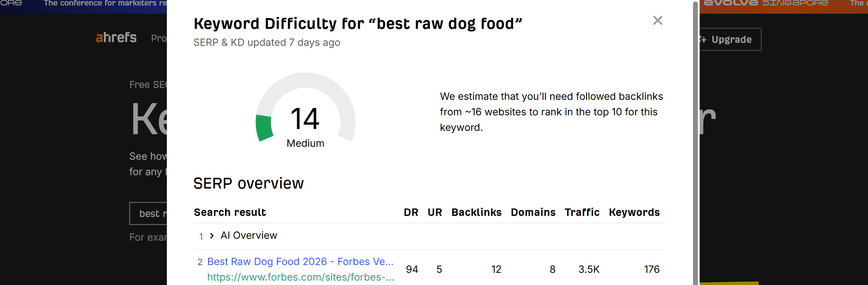Click the Upgrade sparkle icon
Viewport: 868px width, 285px height.
pyautogui.click(x=703, y=40)
